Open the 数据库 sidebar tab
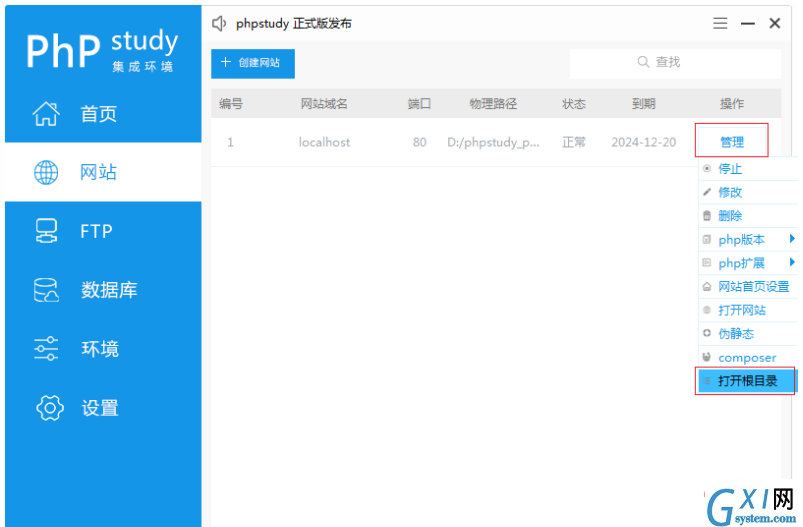The width and height of the screenshot is (803, 527). click(103, 290)
